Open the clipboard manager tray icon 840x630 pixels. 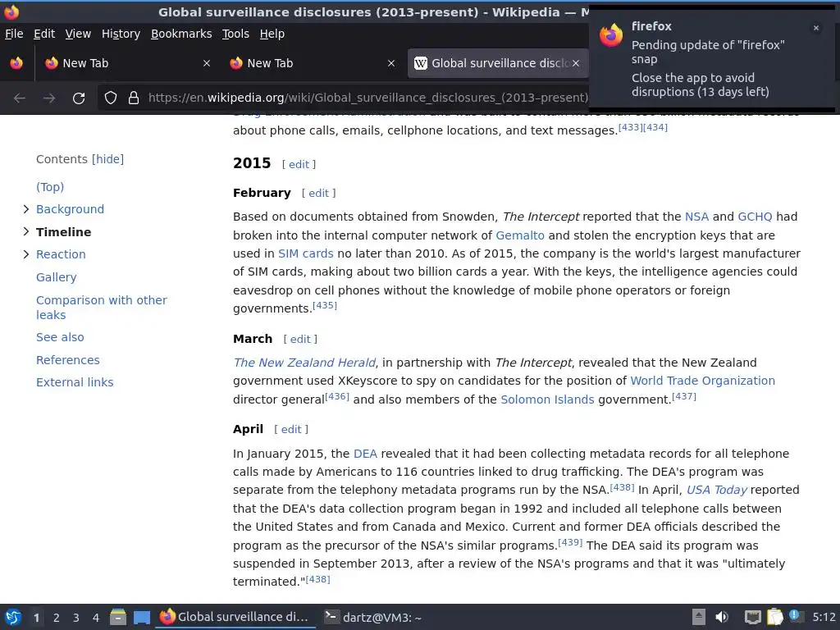point(774,617)
